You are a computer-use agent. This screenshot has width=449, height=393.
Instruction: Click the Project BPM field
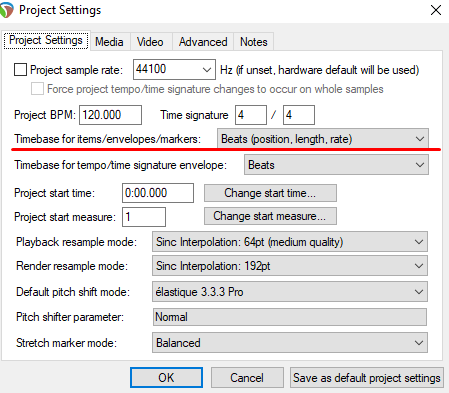(110, 115)
